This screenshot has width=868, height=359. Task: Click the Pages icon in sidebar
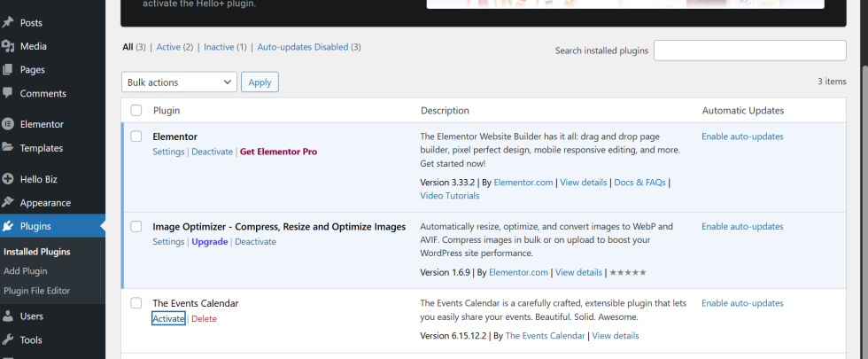pos(8,69)
